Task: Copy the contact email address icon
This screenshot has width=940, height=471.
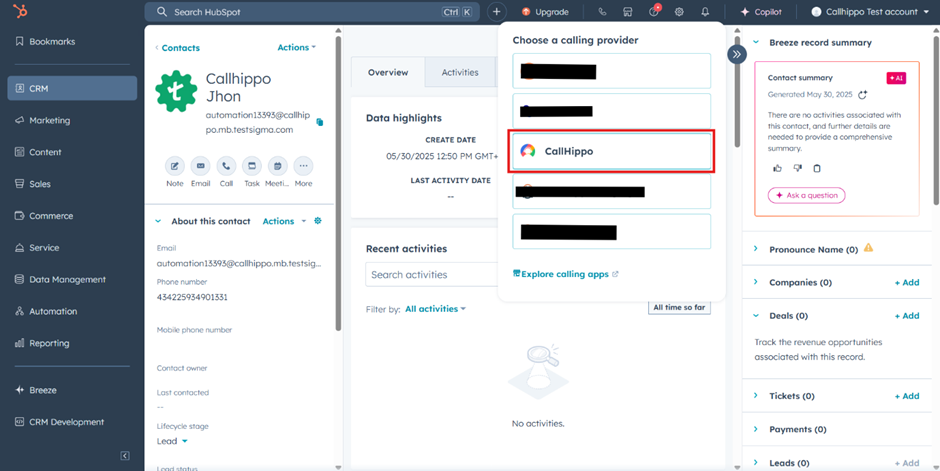Action: click(x=320, y=122)
